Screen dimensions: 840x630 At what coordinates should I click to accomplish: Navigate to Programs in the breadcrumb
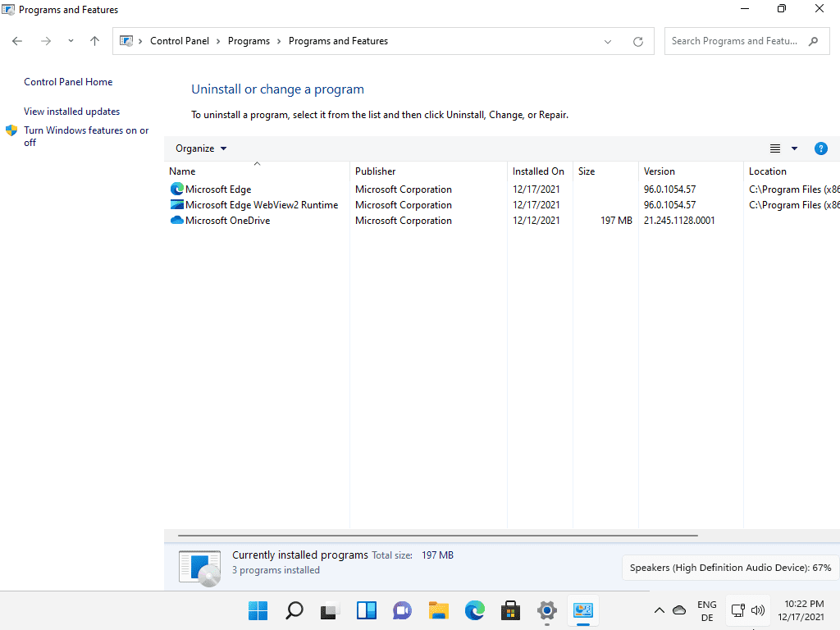click(x=249, y=40)
